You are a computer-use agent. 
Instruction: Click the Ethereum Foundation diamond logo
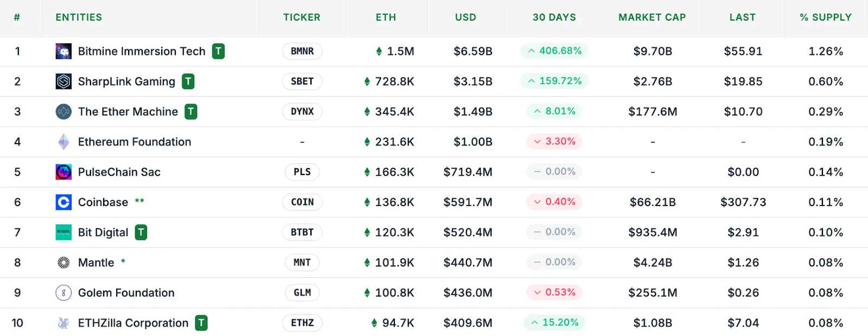[63, 141]
